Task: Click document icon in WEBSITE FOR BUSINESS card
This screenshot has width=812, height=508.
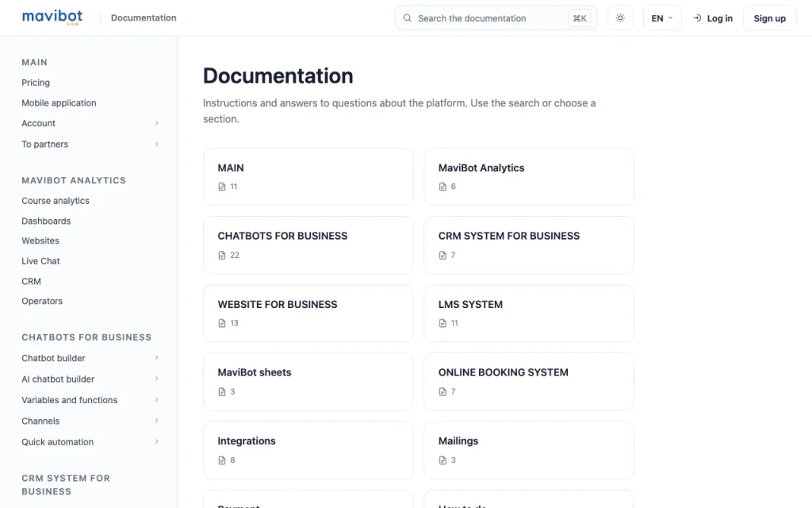Action: click(222, 323)
